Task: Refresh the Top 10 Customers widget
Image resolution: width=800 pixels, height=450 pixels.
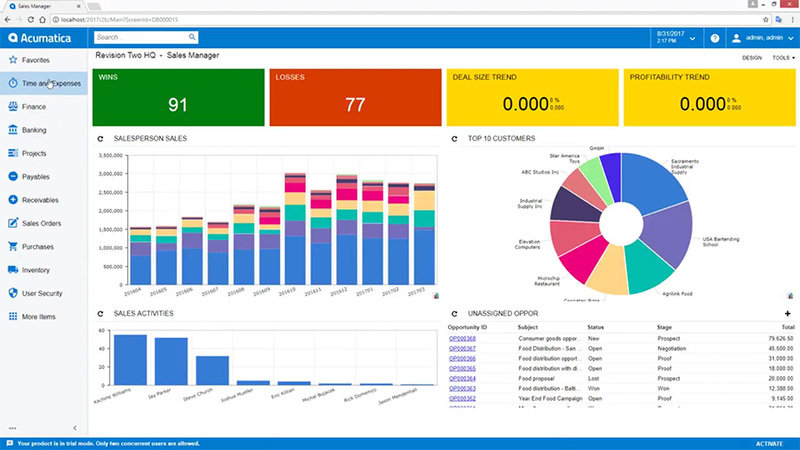Action: point(455,139)
